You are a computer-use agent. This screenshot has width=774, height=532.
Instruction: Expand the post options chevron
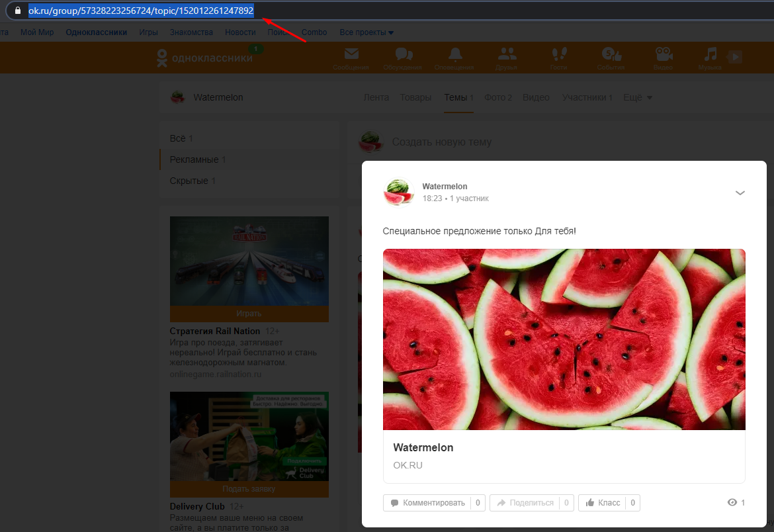(x=740, y=193)
